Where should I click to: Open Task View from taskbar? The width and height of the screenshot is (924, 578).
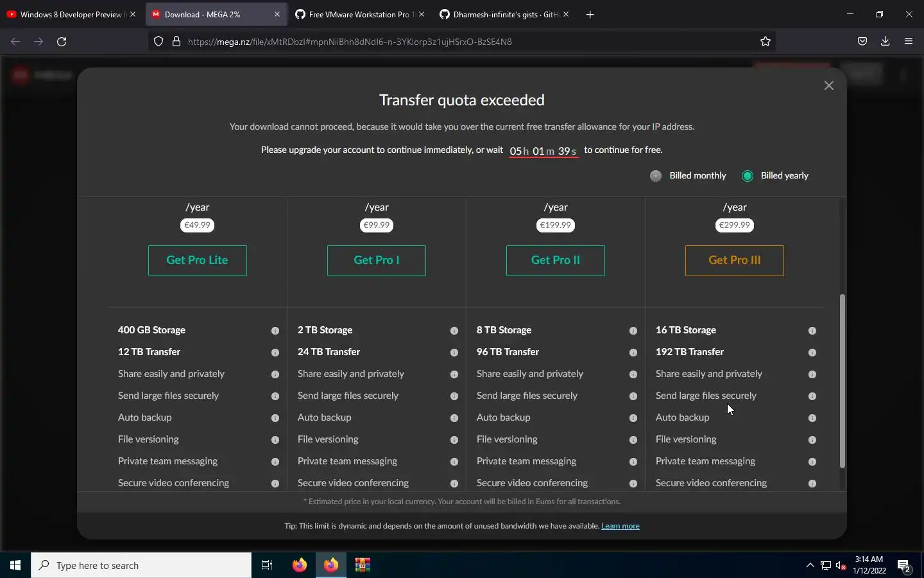(x=267, y=565)
